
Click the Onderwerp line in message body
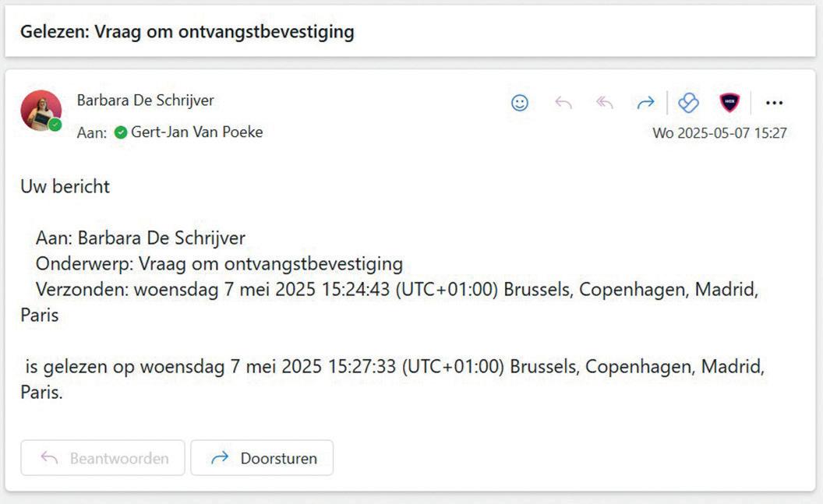point(219,263)
